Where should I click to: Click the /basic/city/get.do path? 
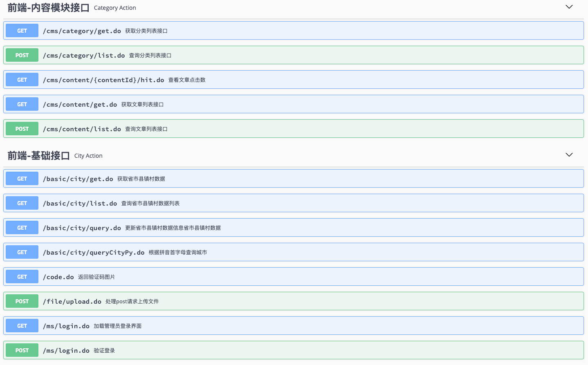pos(78,179)
